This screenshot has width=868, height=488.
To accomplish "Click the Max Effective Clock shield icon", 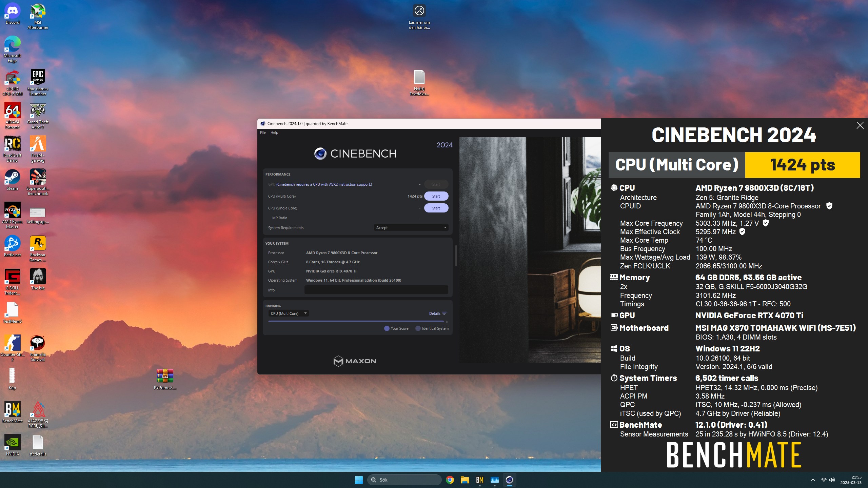I will tap(742, 232).
